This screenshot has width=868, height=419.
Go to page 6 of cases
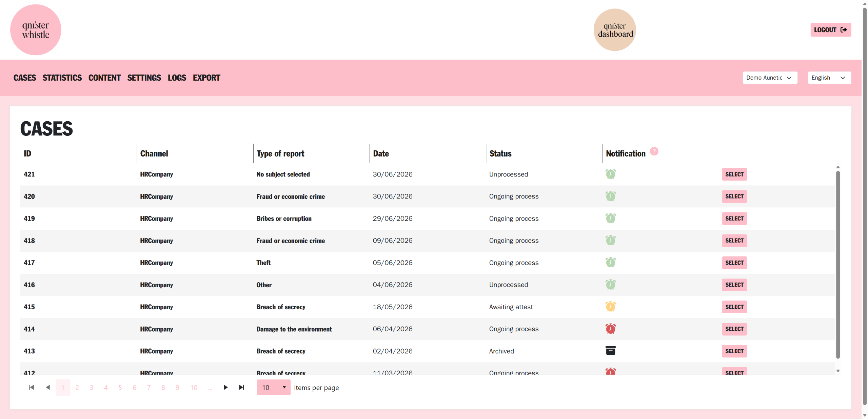pos(134,387)
